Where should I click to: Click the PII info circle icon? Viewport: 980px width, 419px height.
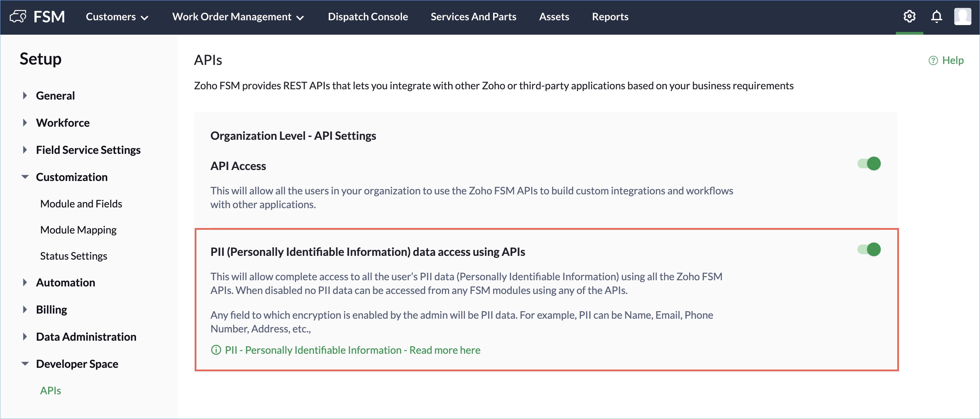pos(216,350)
